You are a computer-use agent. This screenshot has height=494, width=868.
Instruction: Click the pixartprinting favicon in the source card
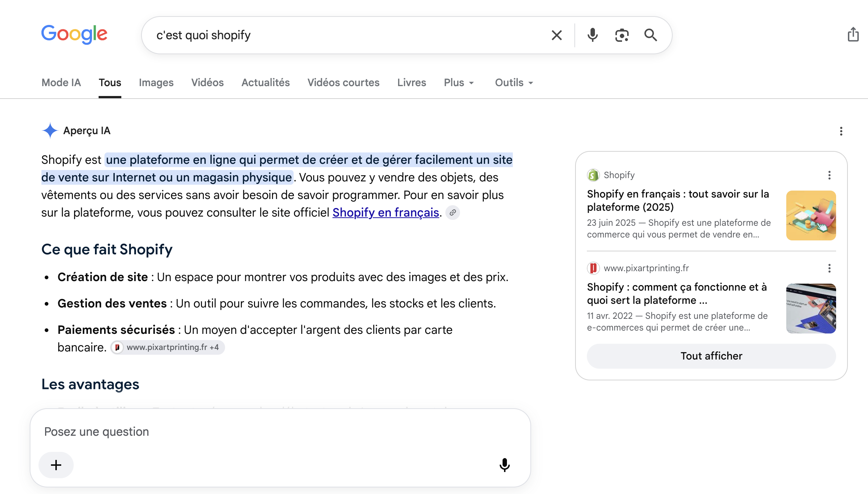[593, 268]
